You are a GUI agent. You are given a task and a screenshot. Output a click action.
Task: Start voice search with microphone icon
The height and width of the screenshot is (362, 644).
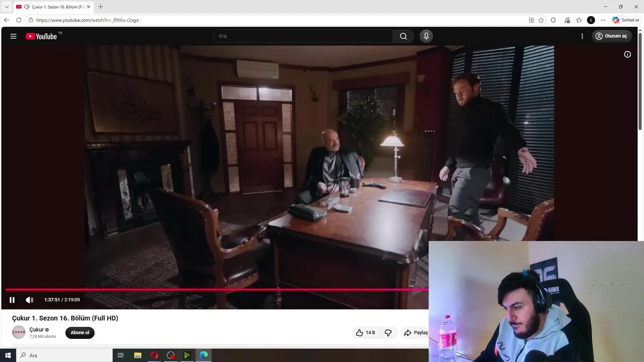[426, 36]
